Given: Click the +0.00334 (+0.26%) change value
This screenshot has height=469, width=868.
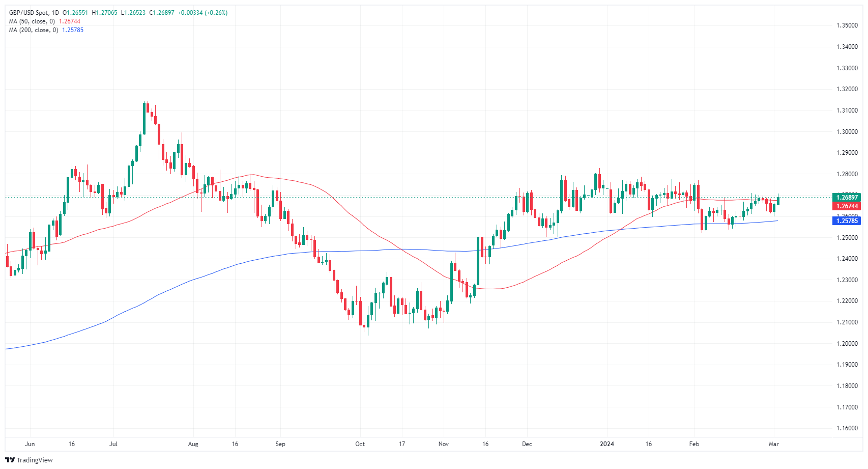Looking at the screenshot, I should coord(202,13).
